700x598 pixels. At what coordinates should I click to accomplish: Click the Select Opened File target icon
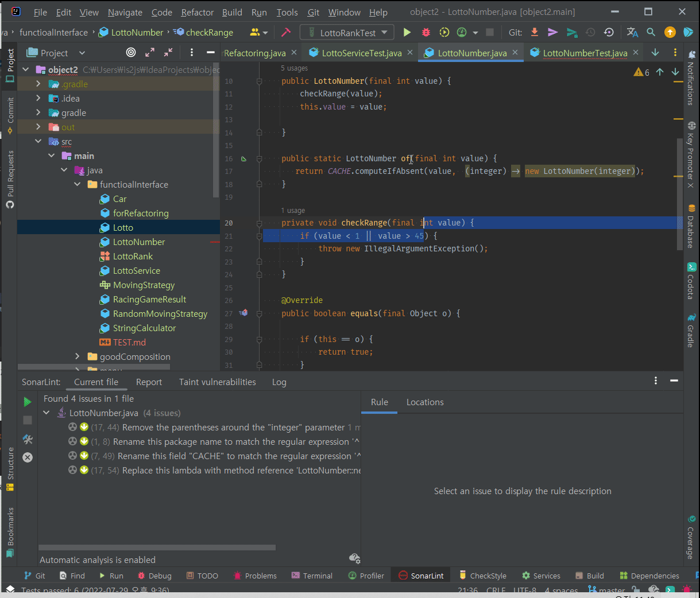click(x=131, y=53)
